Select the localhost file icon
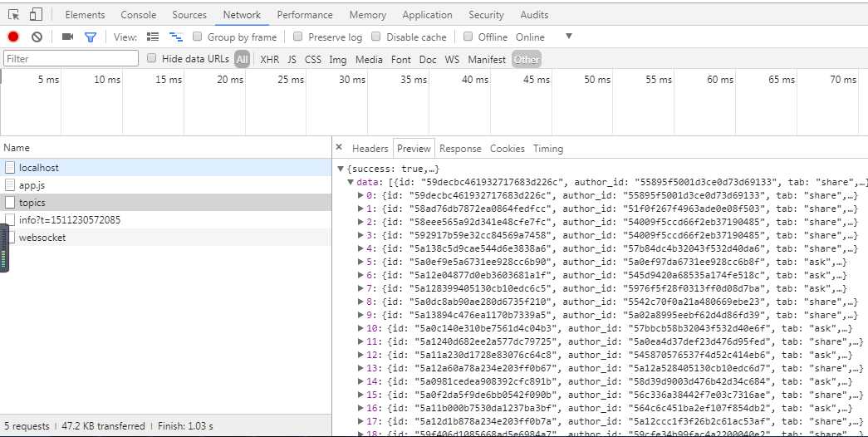Screen dimensions: 868x437 coord(10,167)
